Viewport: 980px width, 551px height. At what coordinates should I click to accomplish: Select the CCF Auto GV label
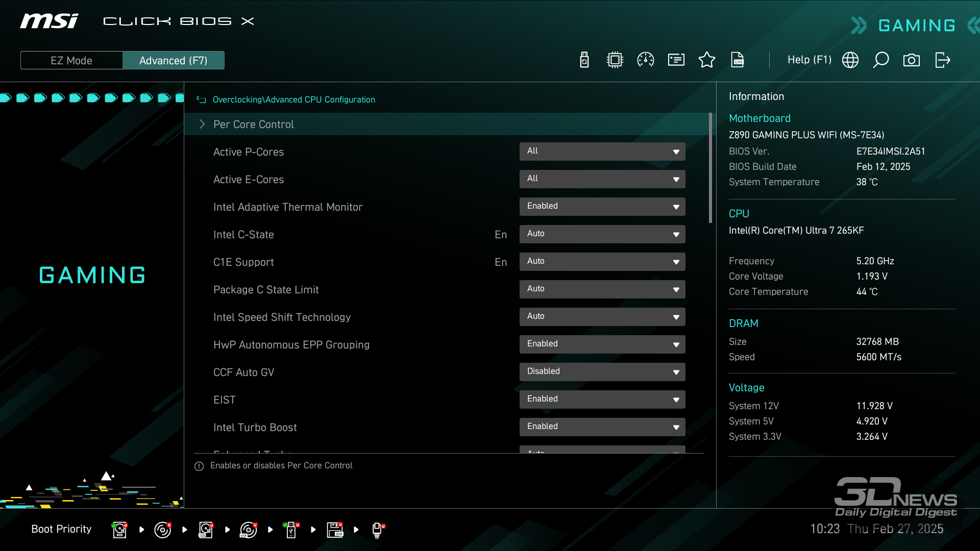[x=243, y=372]
